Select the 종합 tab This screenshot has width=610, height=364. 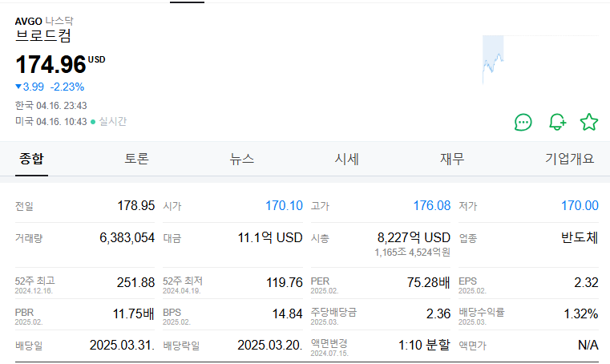click(x=31, y=159)
